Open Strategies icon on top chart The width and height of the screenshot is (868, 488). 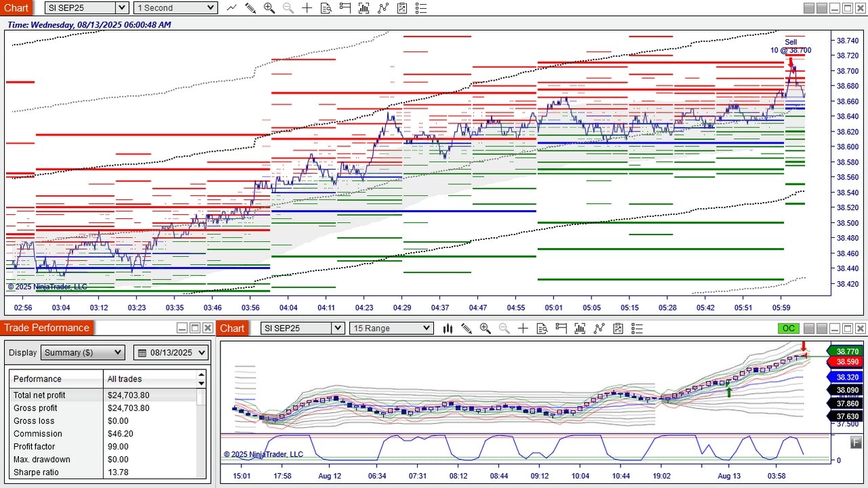pos(402,8)
